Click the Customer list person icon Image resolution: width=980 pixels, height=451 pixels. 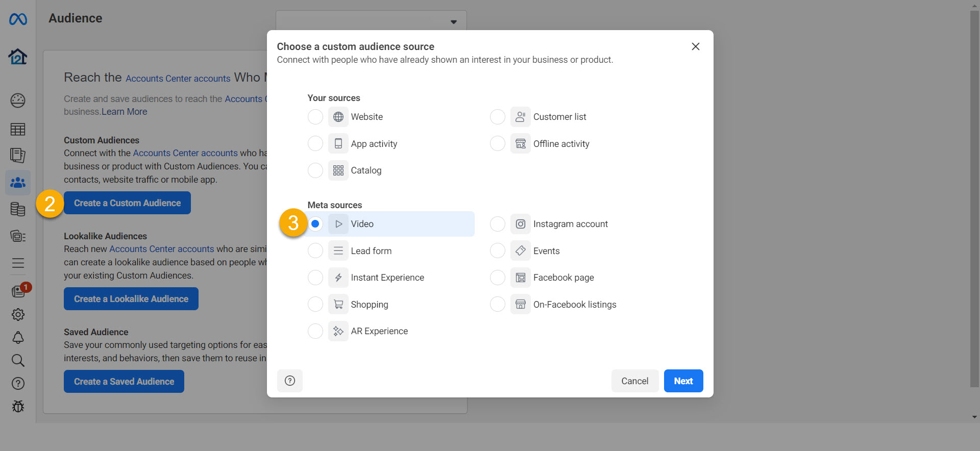point(521,117)
